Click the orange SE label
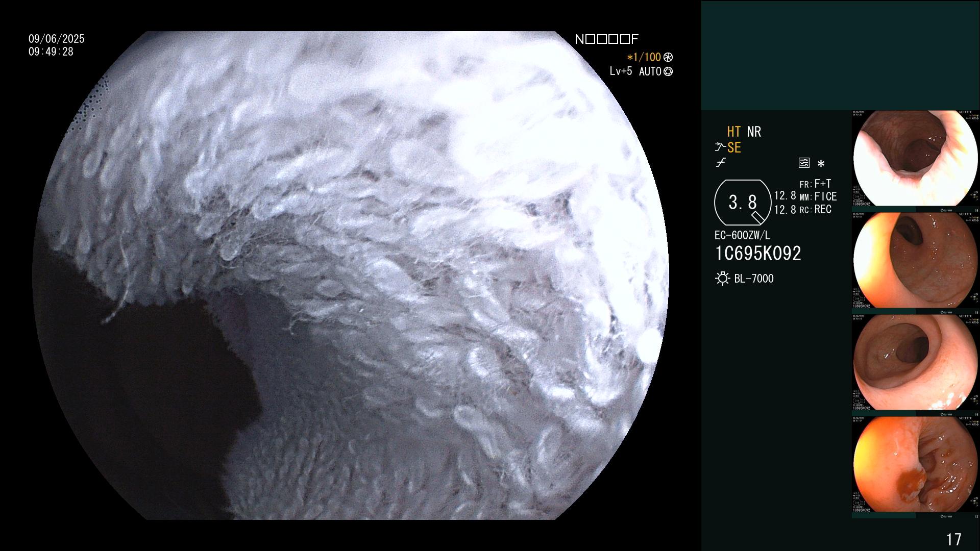The height and width of the screenshot is (551, 980). click(x=734, y=147)
